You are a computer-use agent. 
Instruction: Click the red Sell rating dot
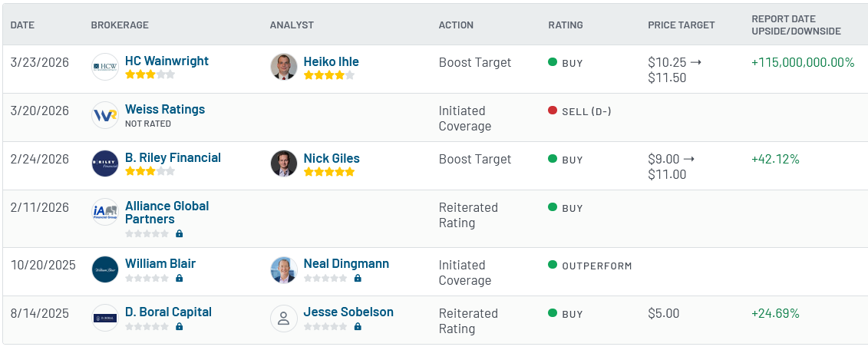tap(552, 111)
